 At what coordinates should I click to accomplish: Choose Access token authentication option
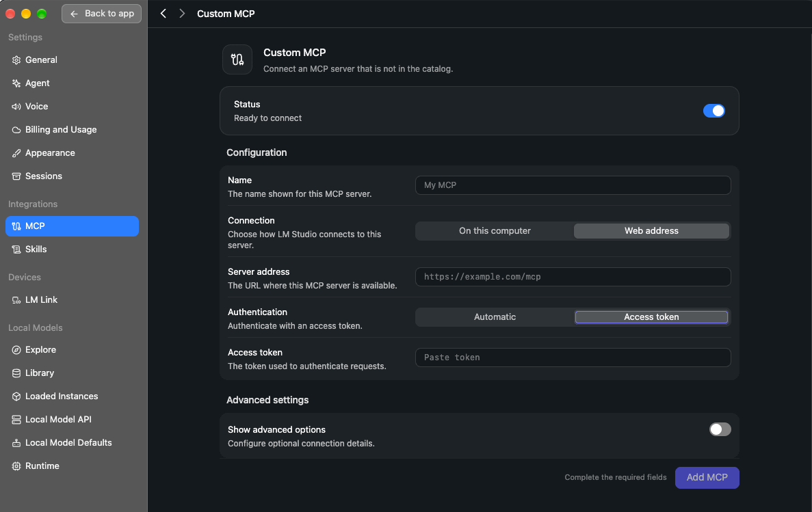651,316
